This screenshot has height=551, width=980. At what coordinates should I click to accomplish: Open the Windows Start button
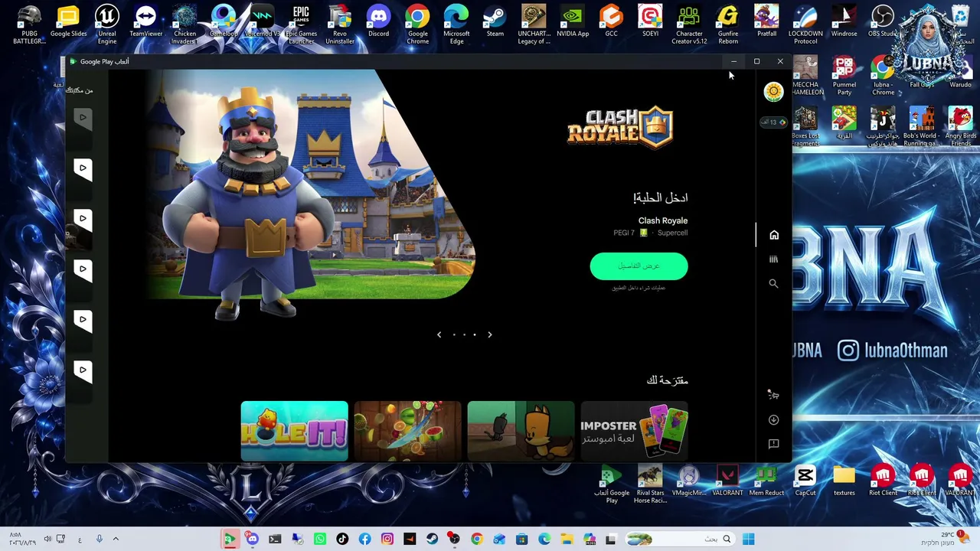click(x=748, y=540)
